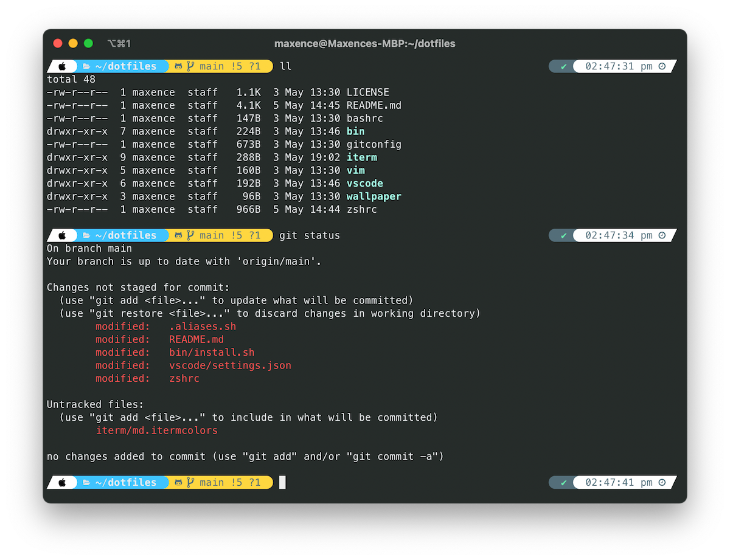Click the clock icon in the 02:47:31 timestamp
Viewport: 730px width, 560px height.
[662, 66]
